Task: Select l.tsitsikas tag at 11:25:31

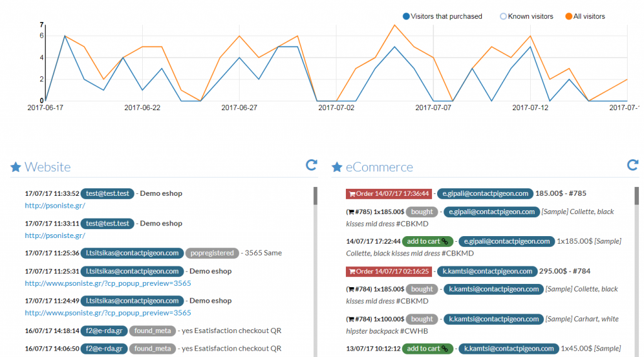Action: coord(132,271)
